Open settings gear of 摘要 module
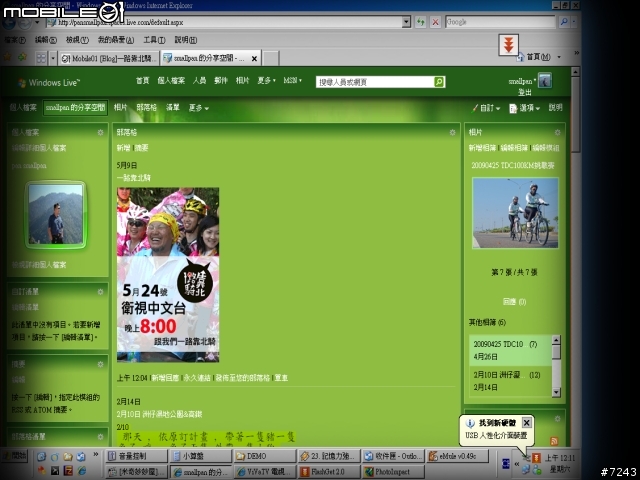640x480 pixels. [100, 364]
